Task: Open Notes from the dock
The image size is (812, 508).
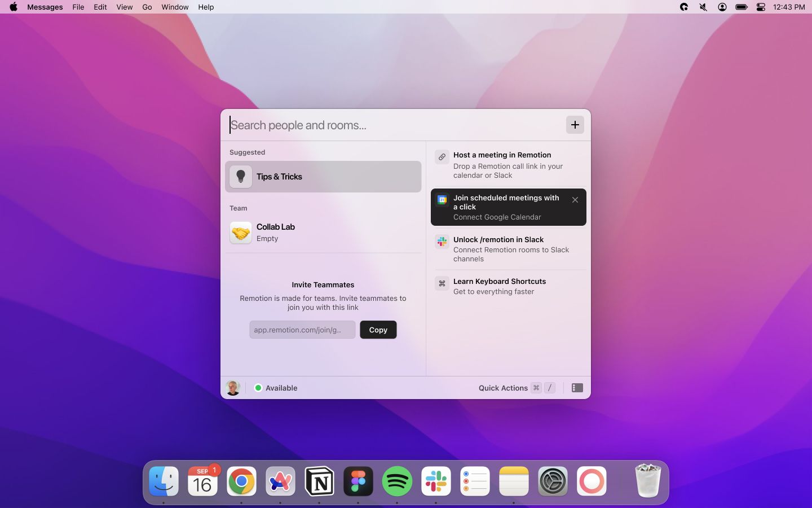Action: [514, 481]
